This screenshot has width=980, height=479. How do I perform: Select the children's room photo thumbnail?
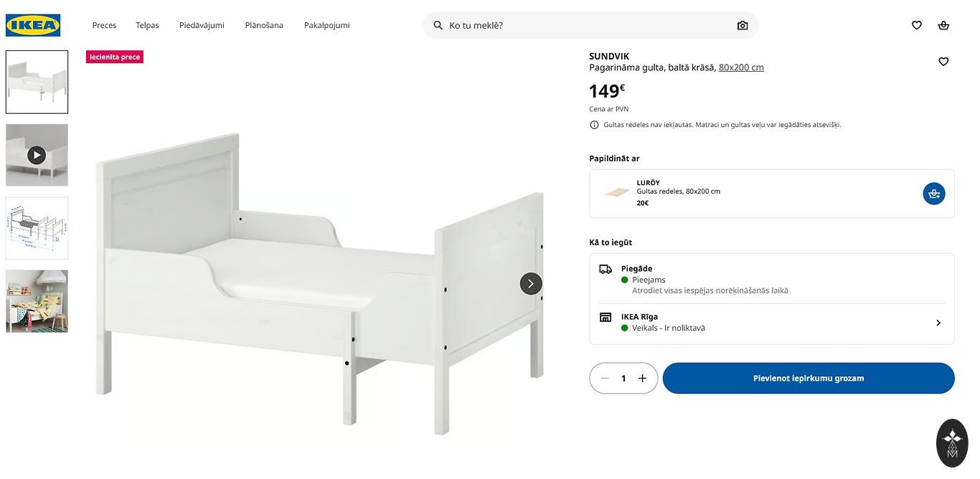[x=37, y=301]
